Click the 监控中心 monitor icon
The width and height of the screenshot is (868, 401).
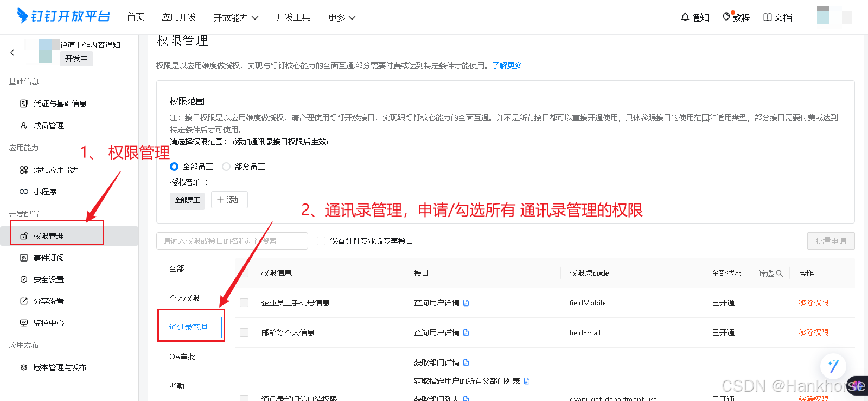(24, 323)
